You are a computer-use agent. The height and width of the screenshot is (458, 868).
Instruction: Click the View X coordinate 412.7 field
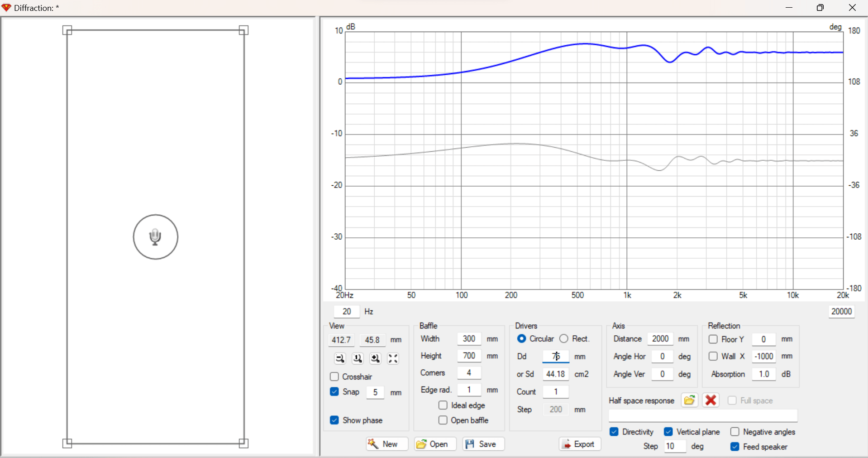(x=341, y=340)
